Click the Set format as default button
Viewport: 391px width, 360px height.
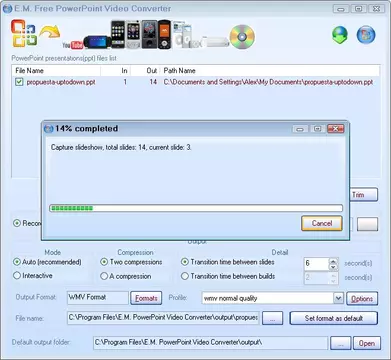(x=334, y=318)
